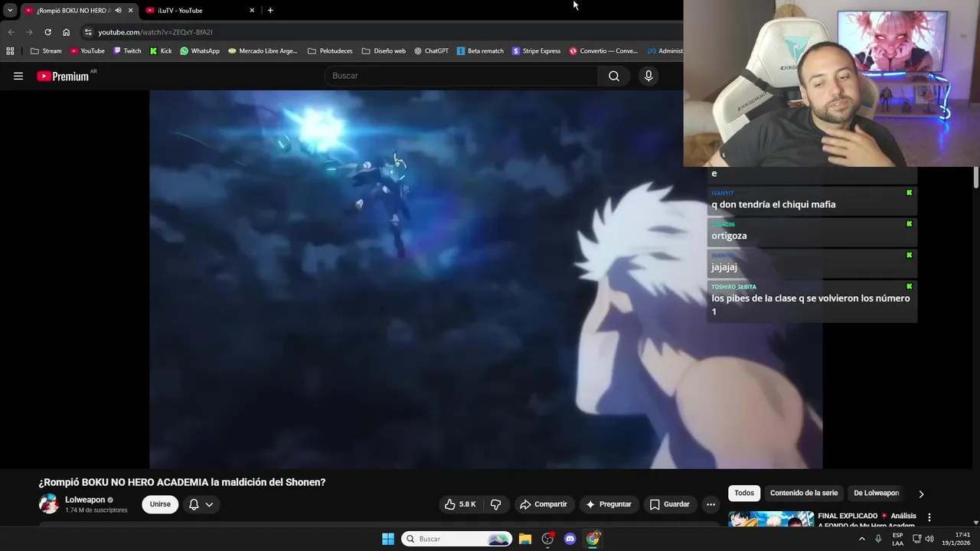Show next filter chips with right chevron
This screenshot has height=551, width=980.
pos(921,494)
